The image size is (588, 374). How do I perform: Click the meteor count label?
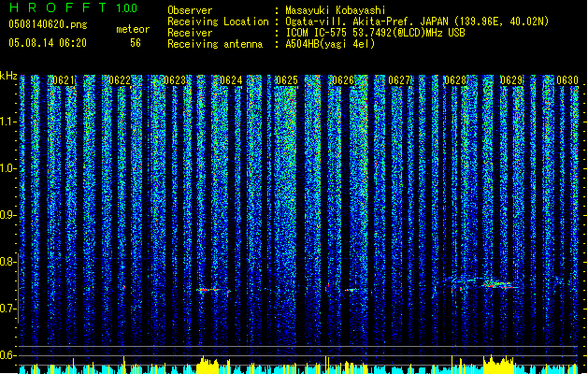pos(133,29)
